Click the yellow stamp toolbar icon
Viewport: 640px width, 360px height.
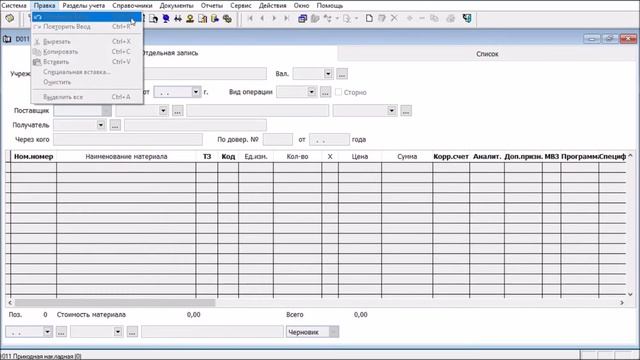(x=190, y=18)
